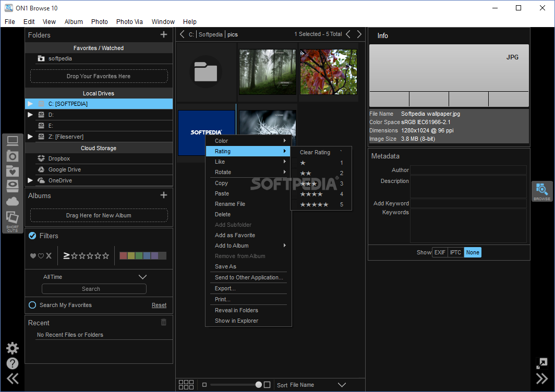Go to the parent folder with the breadcrumb arrow
The height and width of the screenshot is (392, 555).
[182, 34]
